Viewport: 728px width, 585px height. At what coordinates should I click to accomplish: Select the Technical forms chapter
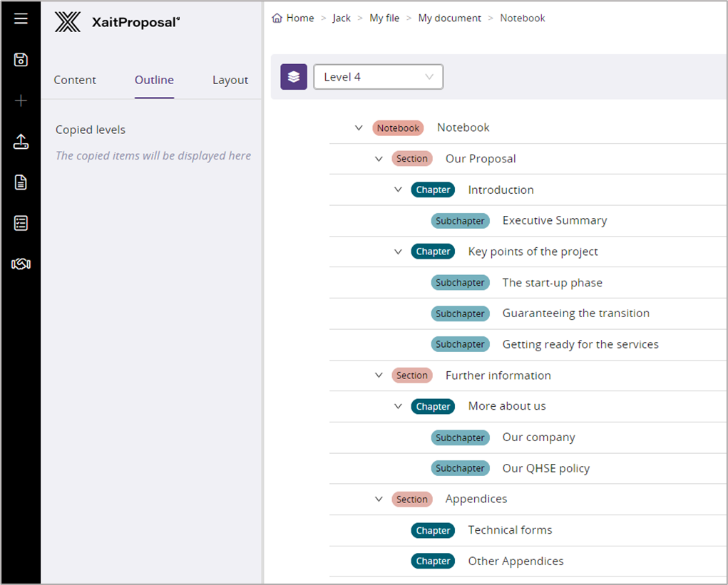coord(509,530)
